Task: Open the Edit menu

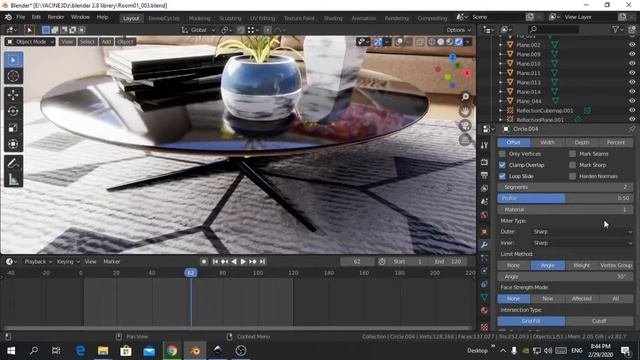Action: point(36,17)
